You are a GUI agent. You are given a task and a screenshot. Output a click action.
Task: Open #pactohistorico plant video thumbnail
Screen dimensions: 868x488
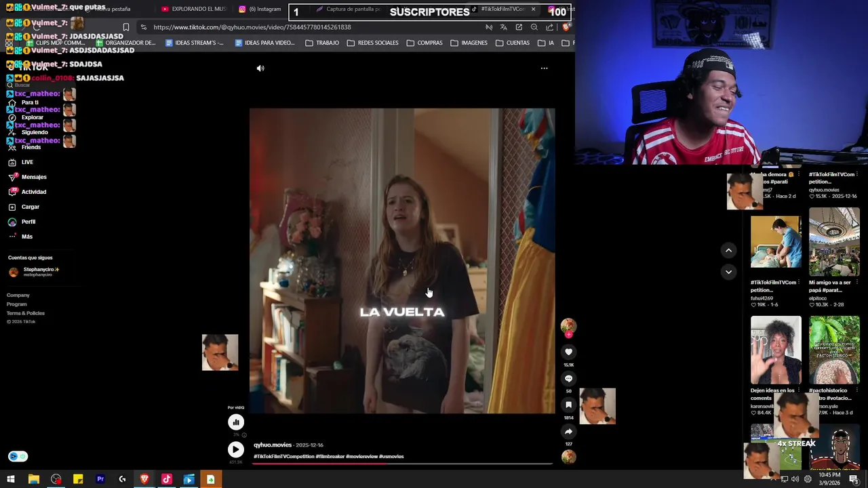pyautogui.click(x=834, y=349)
